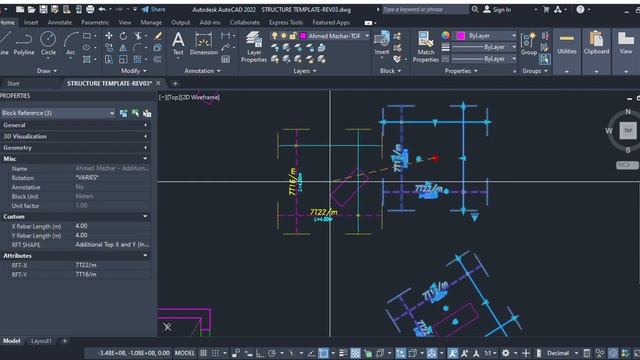Toggle the drawing grid display
The width and height of the screenshot is (640, 360).
click(x=203, y=353)
